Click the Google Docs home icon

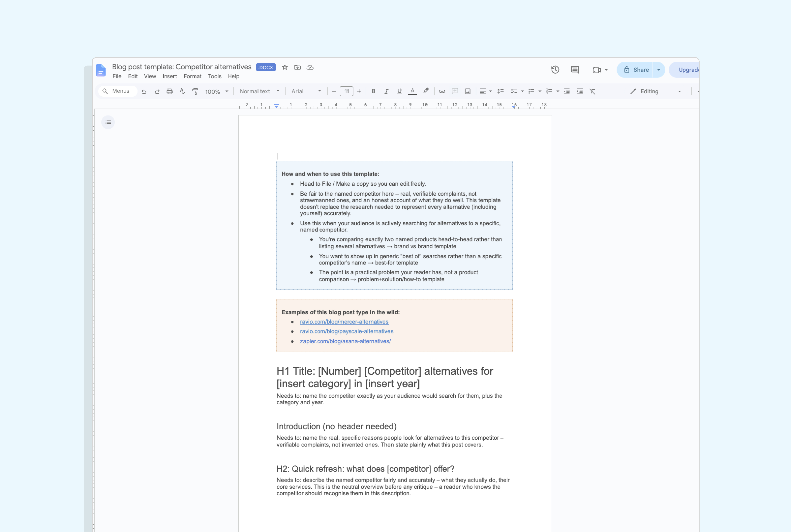click(x=101, y=70)
